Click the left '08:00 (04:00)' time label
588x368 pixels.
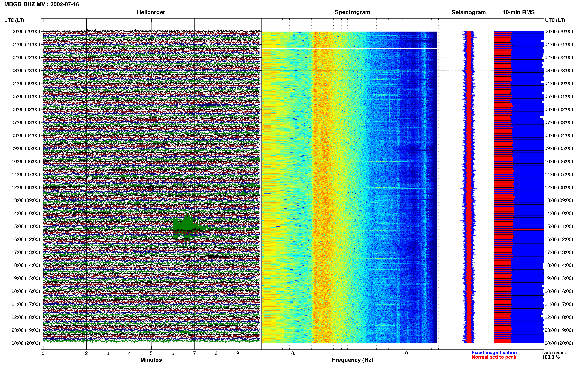(26, 135)
